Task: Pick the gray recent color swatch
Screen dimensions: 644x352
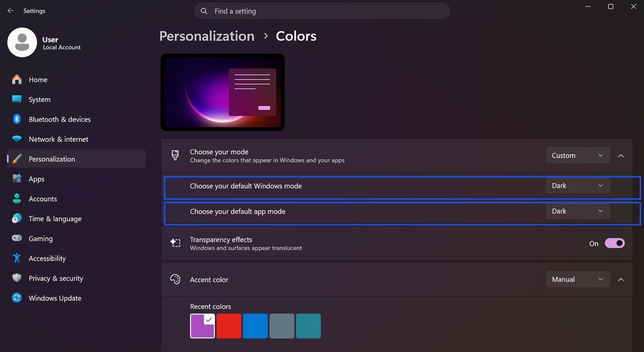Action: [x=282, y=326]
